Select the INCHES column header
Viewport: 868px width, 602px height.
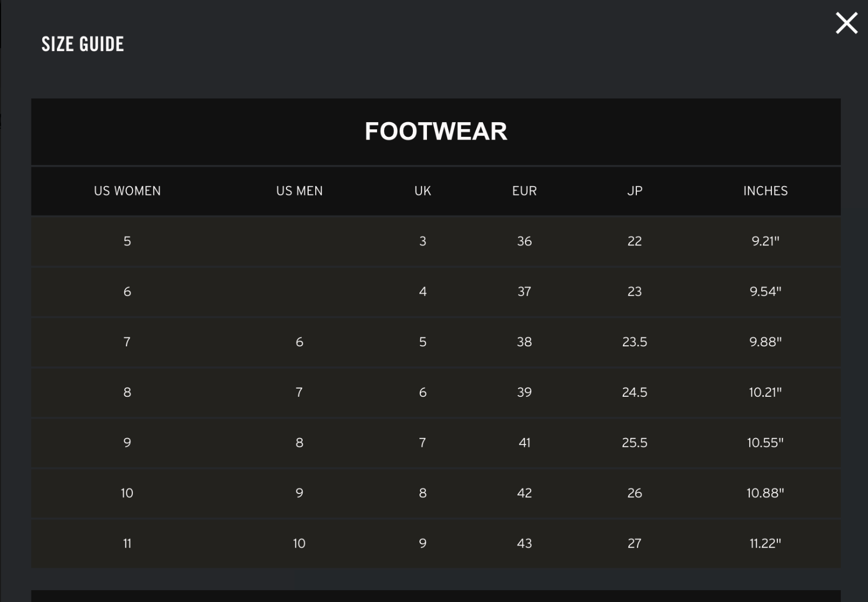click(x=765, y=191)
